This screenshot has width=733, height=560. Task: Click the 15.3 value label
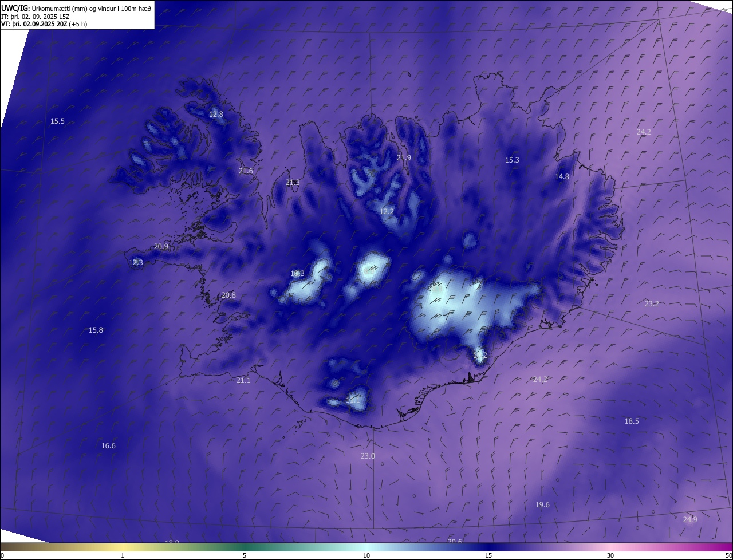point(512,160)
